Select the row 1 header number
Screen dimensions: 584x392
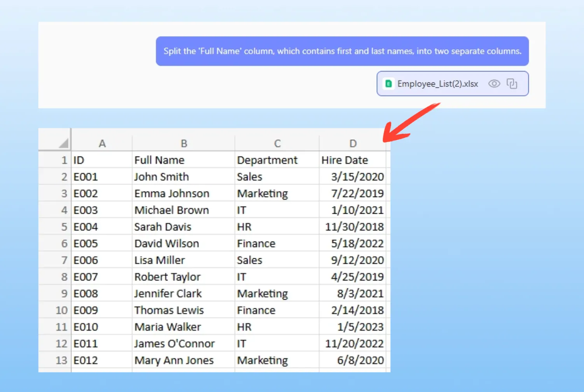click(64, 160)
